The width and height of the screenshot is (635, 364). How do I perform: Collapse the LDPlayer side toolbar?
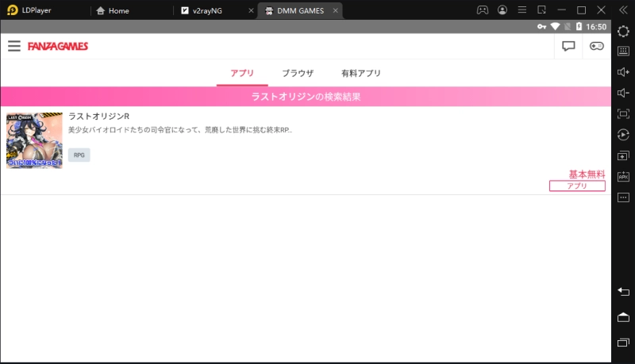point(623,10)
